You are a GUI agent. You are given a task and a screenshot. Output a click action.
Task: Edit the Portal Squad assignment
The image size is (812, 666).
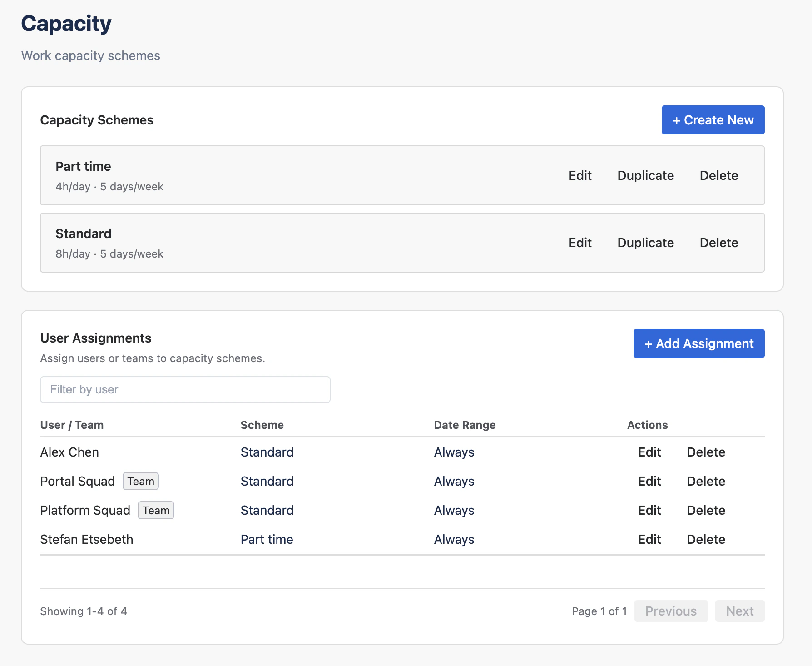tap(649, 481)
